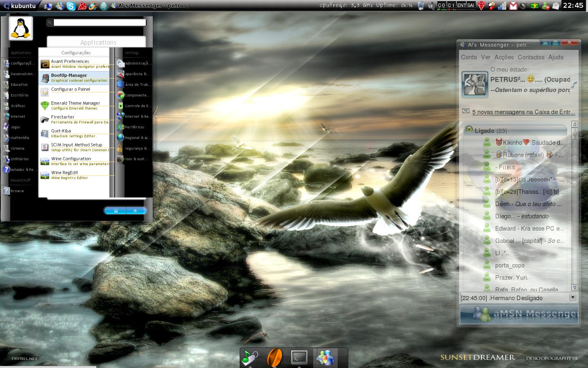The image size is (588, 368).
Task: Open the Conta menu in aMSN
Action: [469, 57]
